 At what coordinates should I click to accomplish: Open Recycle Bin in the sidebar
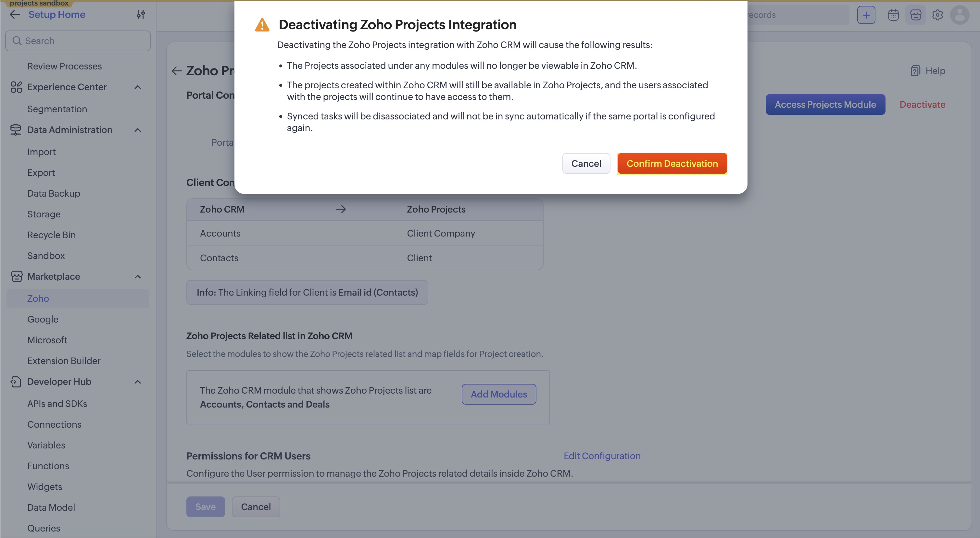coord(51,235)
